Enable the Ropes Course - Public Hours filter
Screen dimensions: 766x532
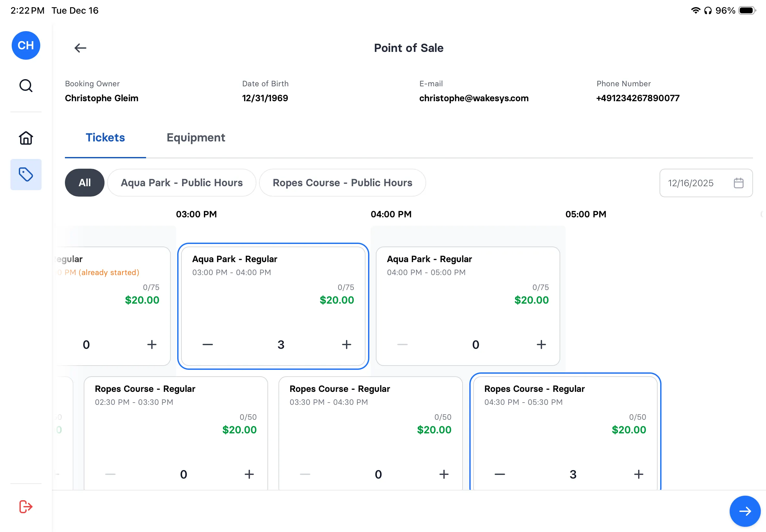[x=342, y=182]
